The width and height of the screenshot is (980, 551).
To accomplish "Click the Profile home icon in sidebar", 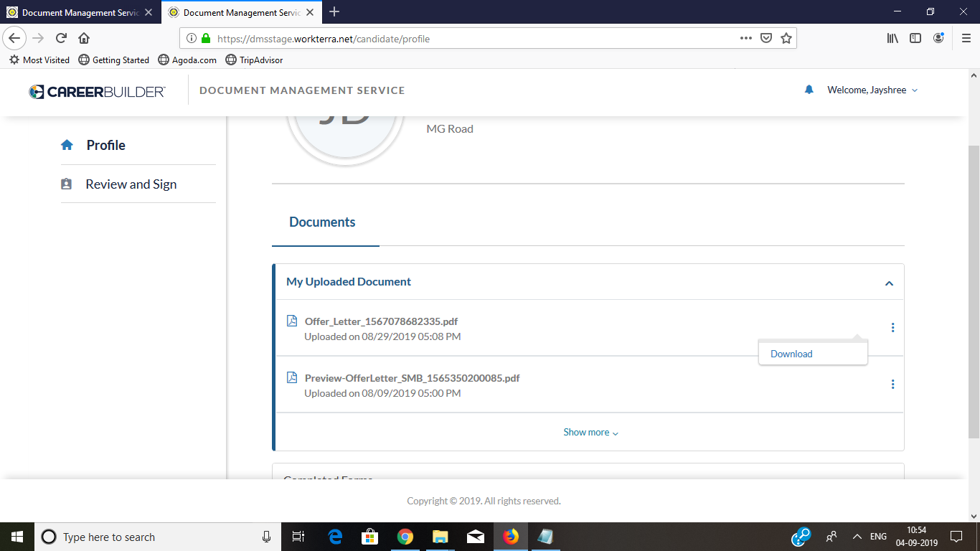I will coord(67,145).
